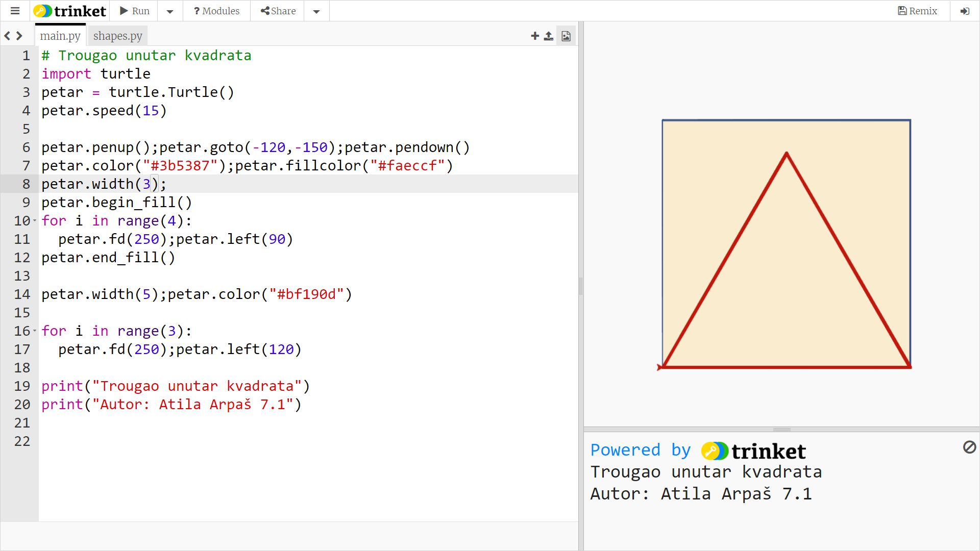The image size is (980, 551).
Task: Click the upload file icon
Action: (x=548, y=36)
